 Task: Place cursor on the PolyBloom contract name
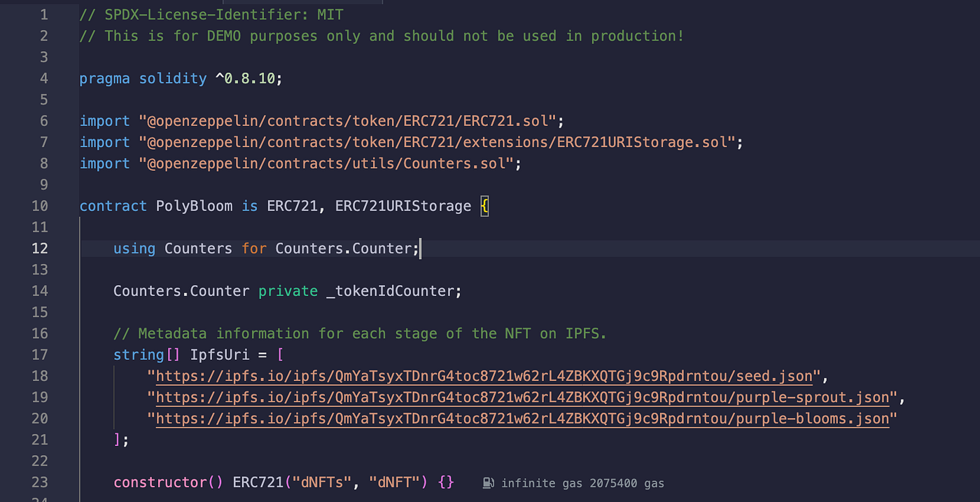coord(194,206)
